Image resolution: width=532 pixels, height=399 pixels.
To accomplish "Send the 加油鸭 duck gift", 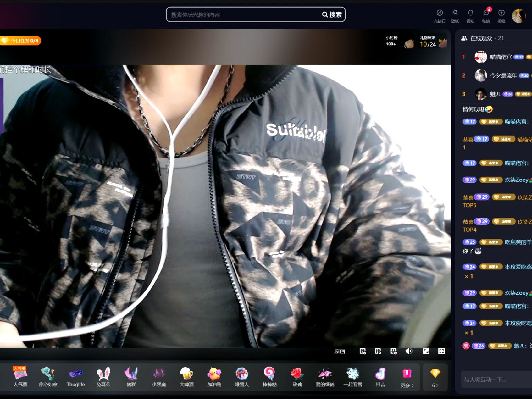I will 214,377.
